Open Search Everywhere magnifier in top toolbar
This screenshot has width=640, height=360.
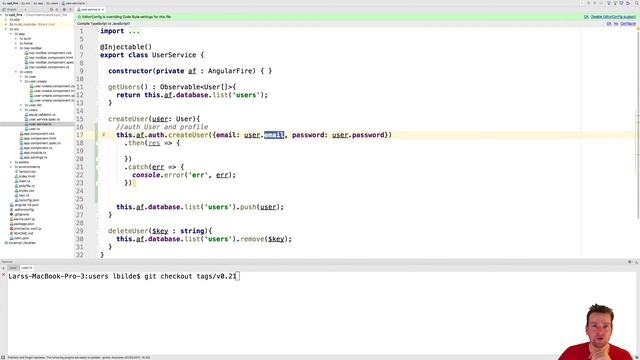(637, 3)
